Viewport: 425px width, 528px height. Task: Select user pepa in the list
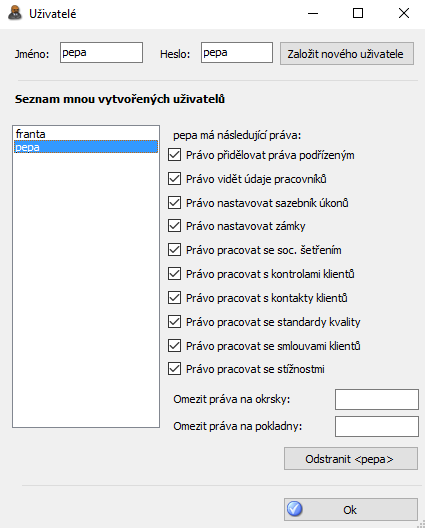[86, 147]
